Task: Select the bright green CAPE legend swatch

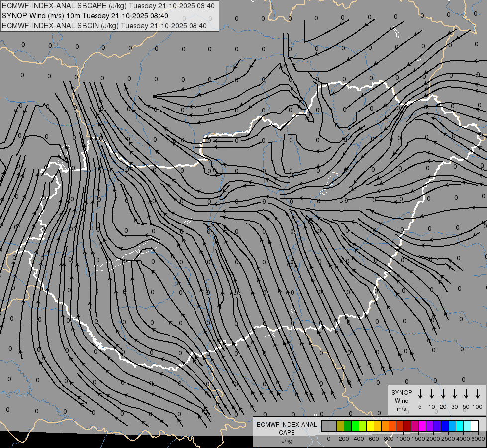Action: 355,426
